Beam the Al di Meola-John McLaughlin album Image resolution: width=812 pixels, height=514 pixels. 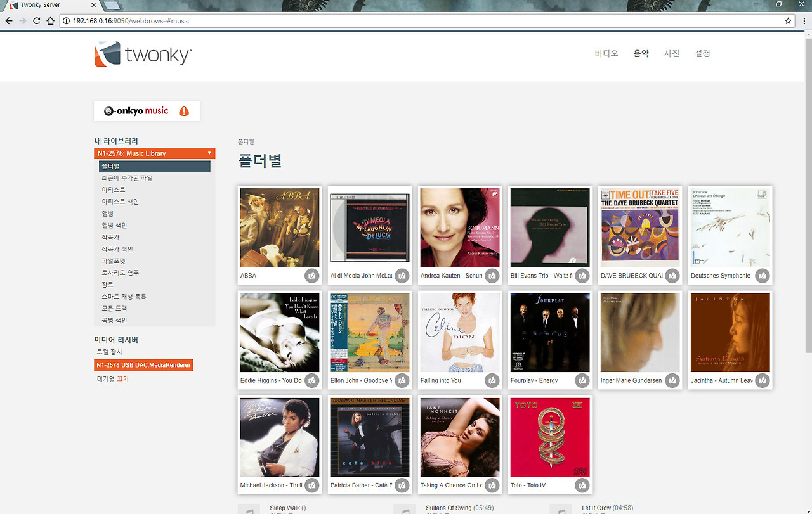tap(402, 276)
